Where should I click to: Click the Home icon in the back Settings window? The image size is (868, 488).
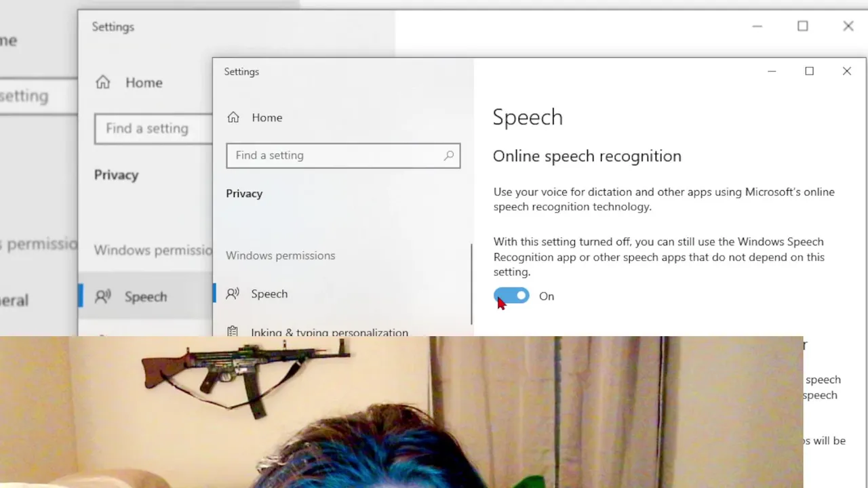(x=102, y=82)
